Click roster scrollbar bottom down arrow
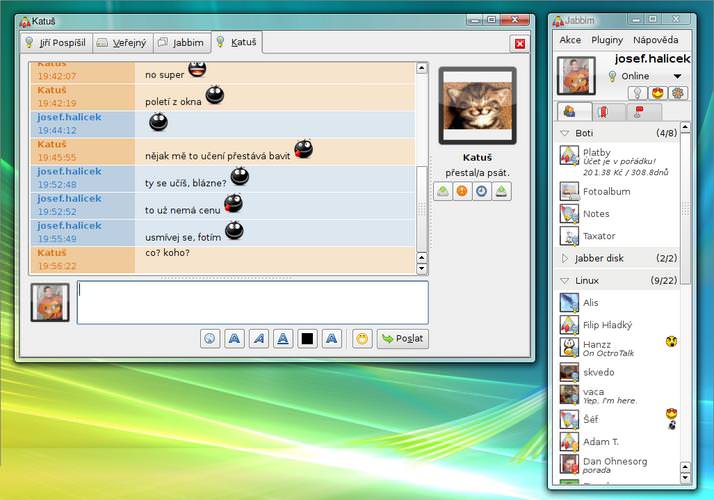This screenshot has width=714, height=500. point(685,478)
